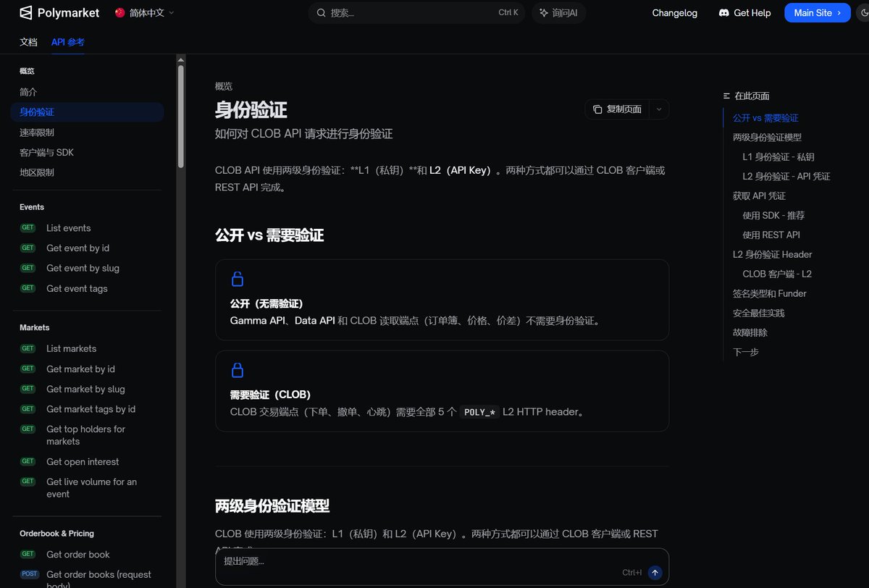Click GET badge beside Get order book
869x588 pixels.
click(28, 554)
